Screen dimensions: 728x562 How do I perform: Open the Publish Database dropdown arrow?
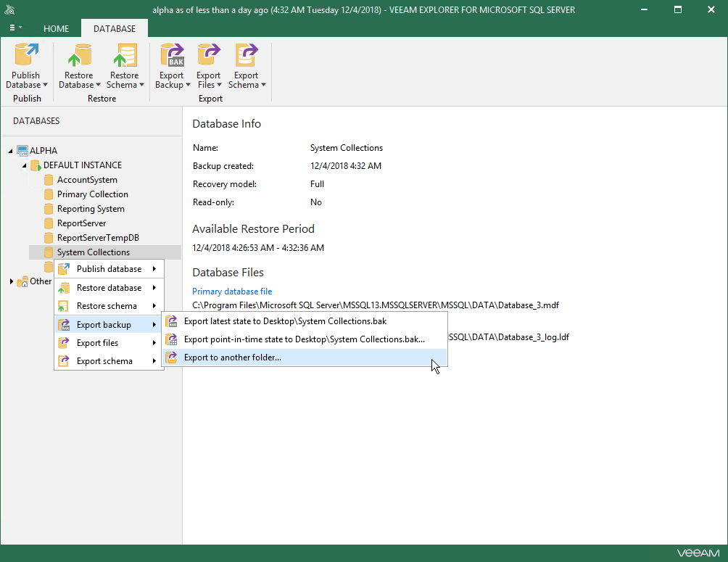46,85
